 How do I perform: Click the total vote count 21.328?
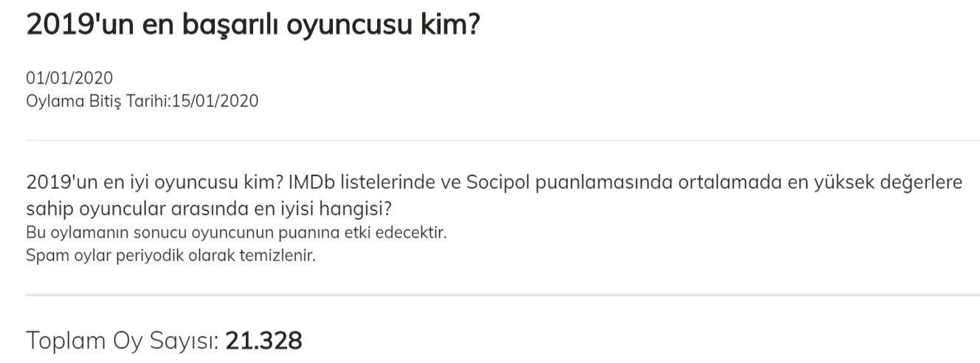[x=263, y=342]
